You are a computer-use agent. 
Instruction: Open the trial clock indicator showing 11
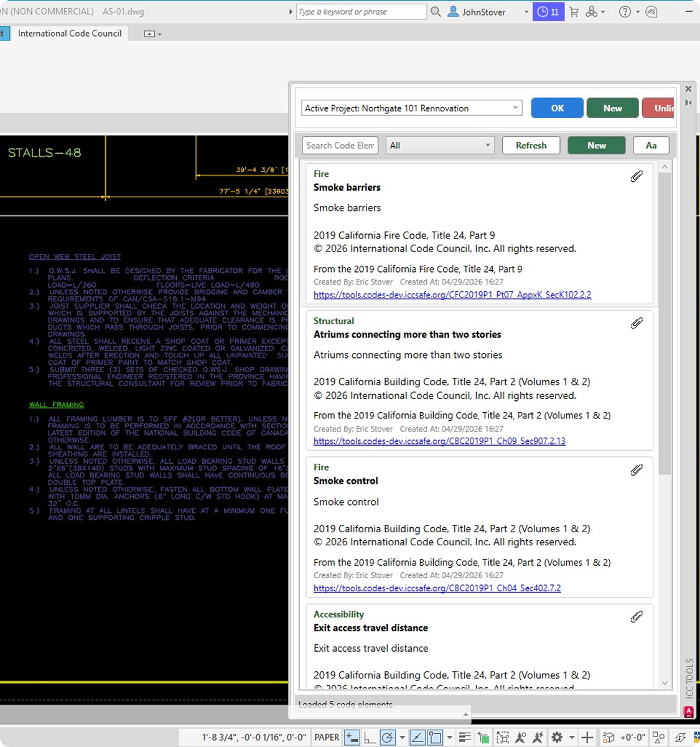tap(548, 12)
